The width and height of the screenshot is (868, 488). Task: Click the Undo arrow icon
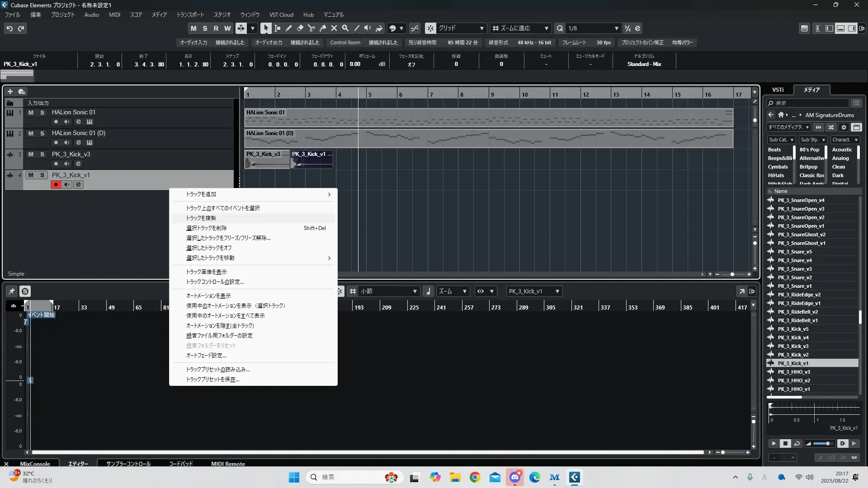coord(9,28)
